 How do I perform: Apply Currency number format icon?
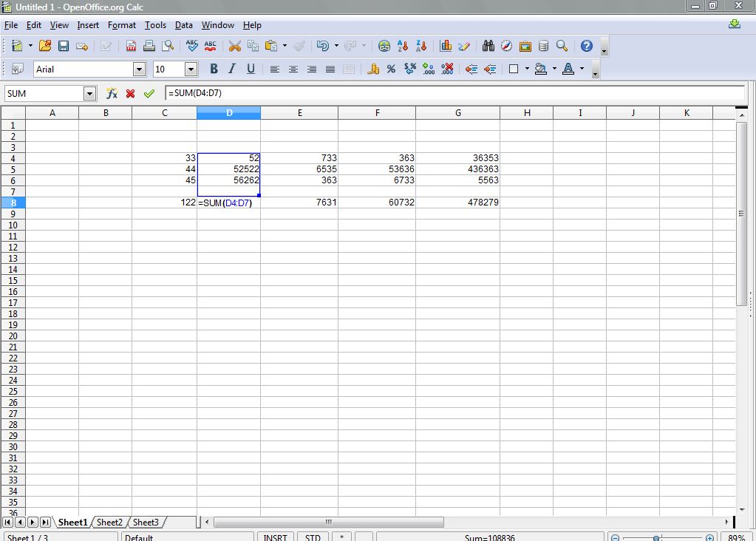click(372, 69)
